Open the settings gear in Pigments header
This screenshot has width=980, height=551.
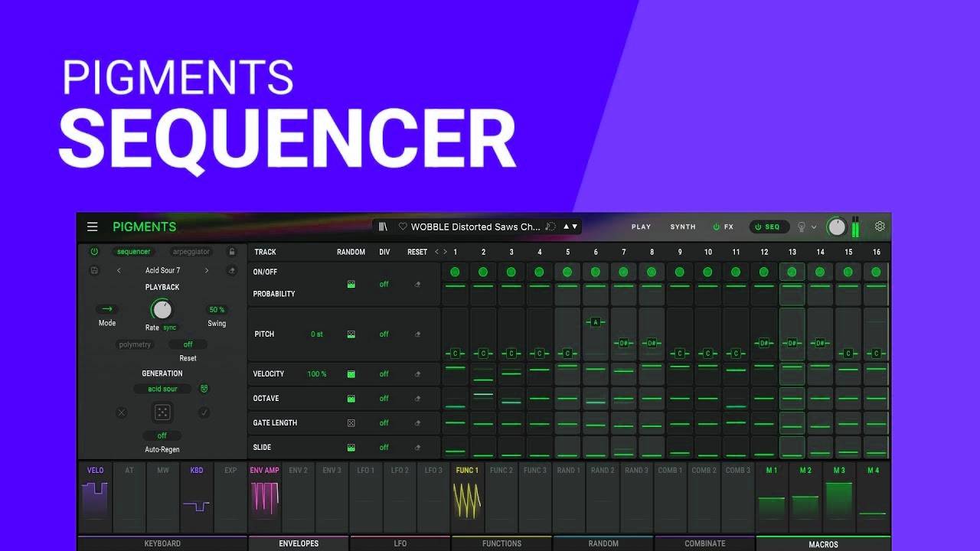(880, 227)
